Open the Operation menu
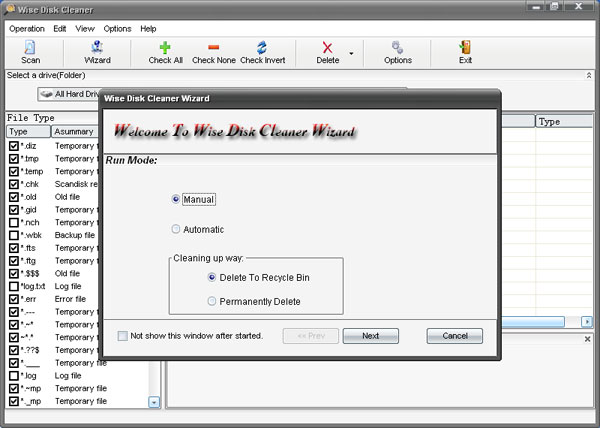 tap(27, 29)
